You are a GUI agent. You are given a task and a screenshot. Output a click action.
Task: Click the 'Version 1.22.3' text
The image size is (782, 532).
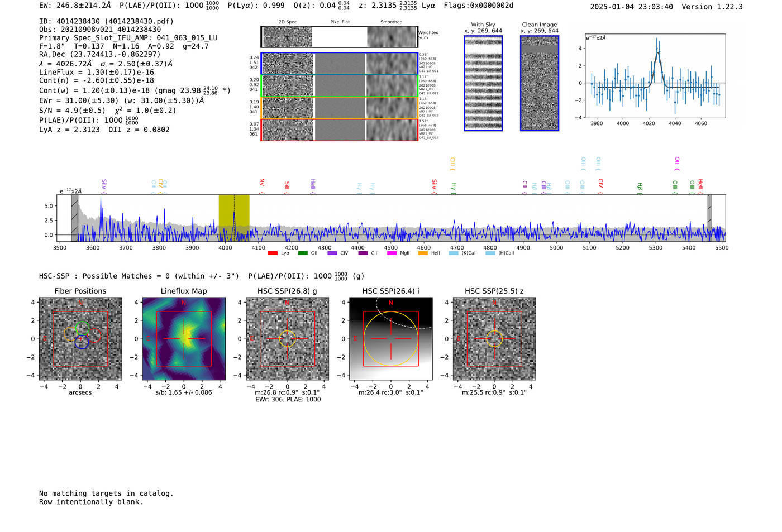(712, 7)
